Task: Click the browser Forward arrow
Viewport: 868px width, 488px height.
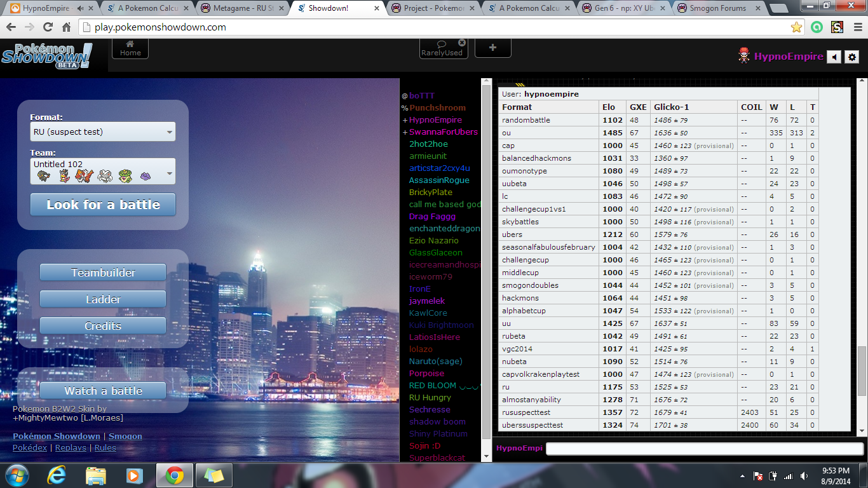Action: (29, 27)
